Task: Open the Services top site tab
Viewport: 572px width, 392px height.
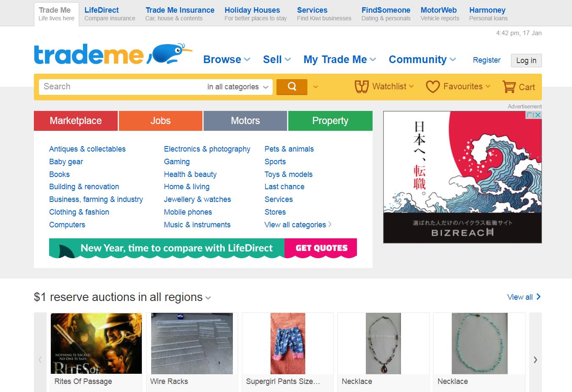Action: [x=324, y=14]
